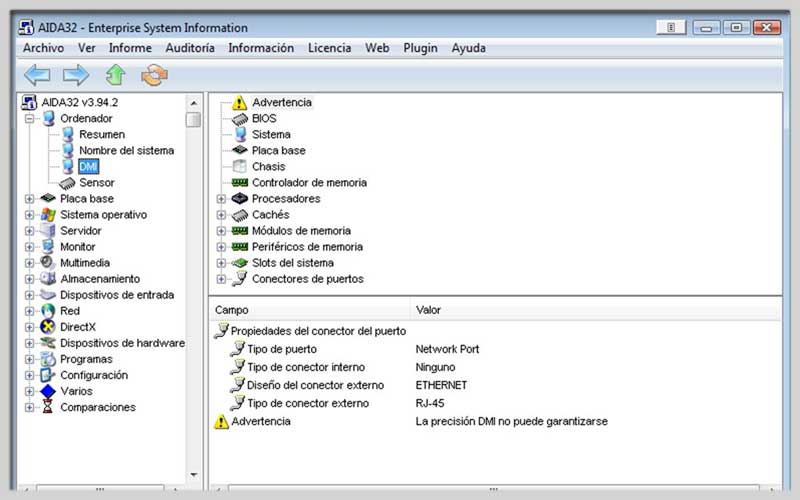Click the Conectores de puertos plug icon

[240, 279]
